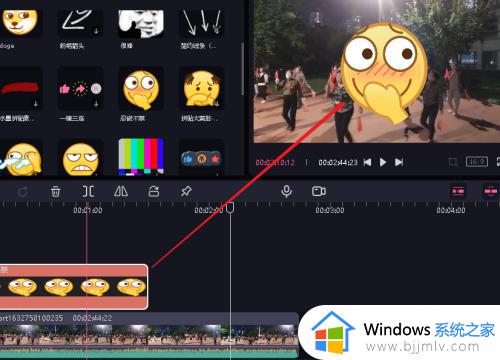Start voice recording with the microphone icon
Screen dimensions: 500x360
tap(286, 191)
